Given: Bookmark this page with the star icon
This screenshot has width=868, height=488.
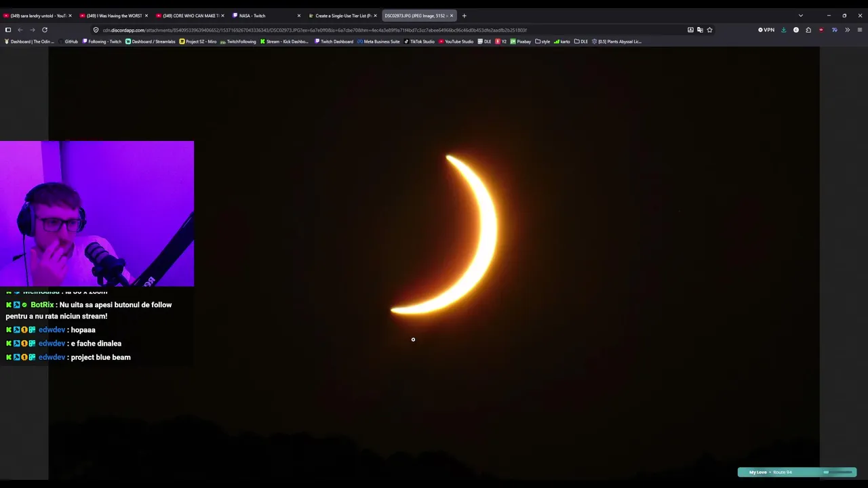Looking at the screenshot, I should coord(709,30).
